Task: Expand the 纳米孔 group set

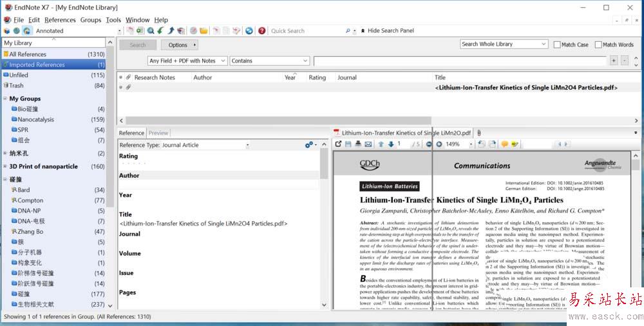Action: pyautogui.click(x=5, y=153)
